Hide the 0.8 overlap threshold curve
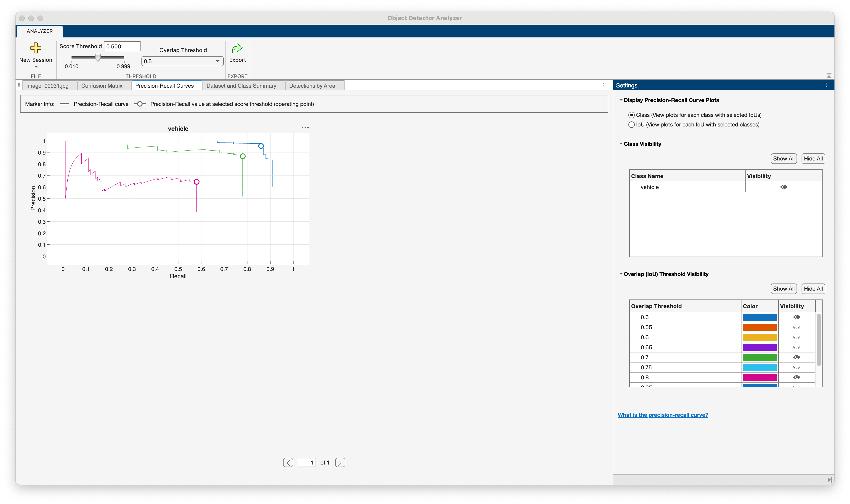 796,377
